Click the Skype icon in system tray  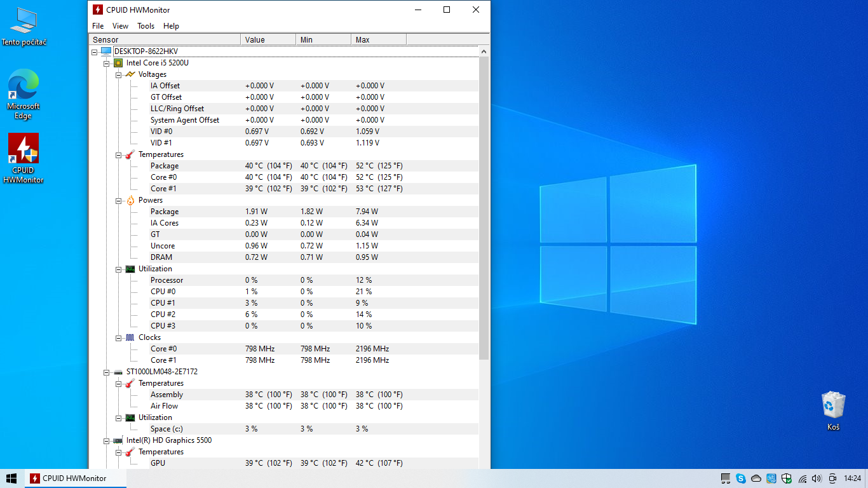point(741,478)
